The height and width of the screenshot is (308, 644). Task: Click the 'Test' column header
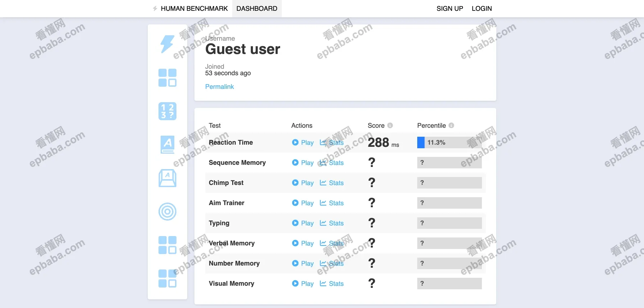coord(215,126)
